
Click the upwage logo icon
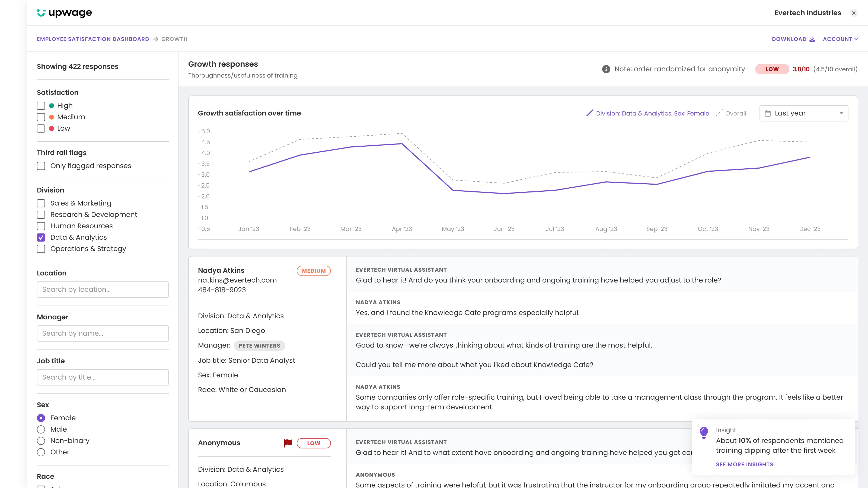pos(41,13)
